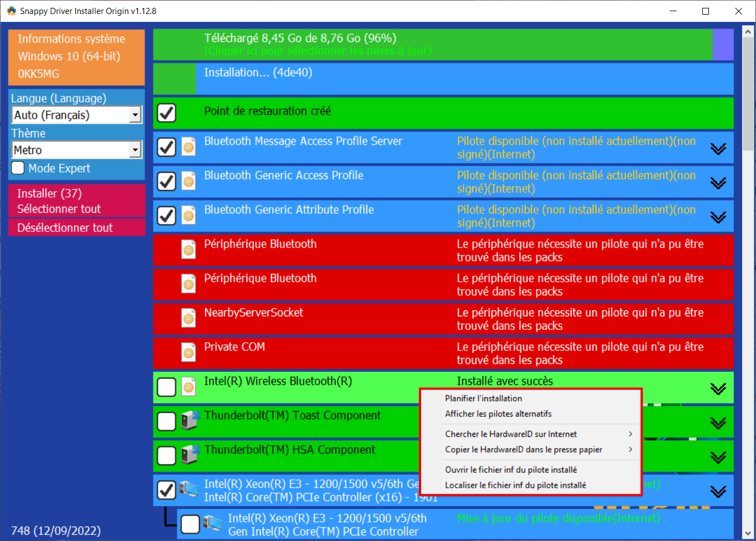The image size is (756, 541).
Task: Select the NearbyServerSocket device icon
Action: click(x=189, y=319)
